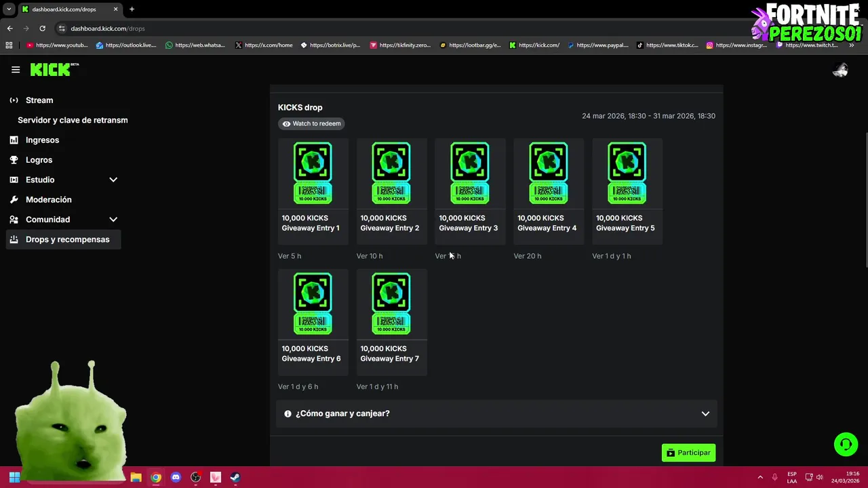Open the TikTok bookmark
Viewport: 868px width, 488px height.
point(667,45)
